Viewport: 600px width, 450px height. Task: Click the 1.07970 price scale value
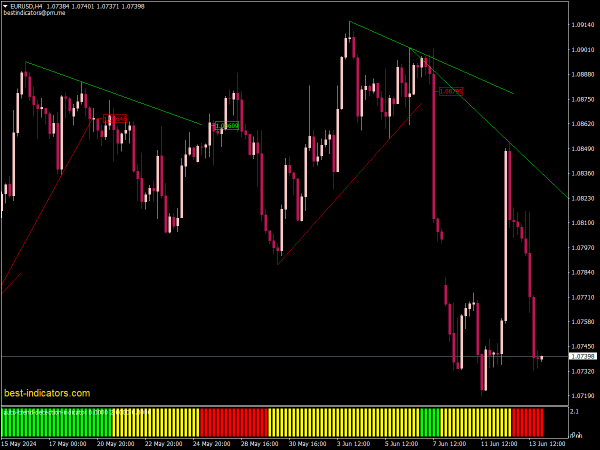pos(583,248)
